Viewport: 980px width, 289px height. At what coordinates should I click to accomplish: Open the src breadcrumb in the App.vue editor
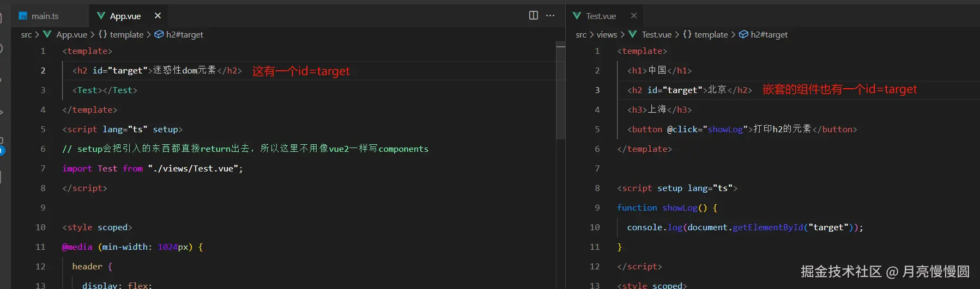click(x=26, y=35)
